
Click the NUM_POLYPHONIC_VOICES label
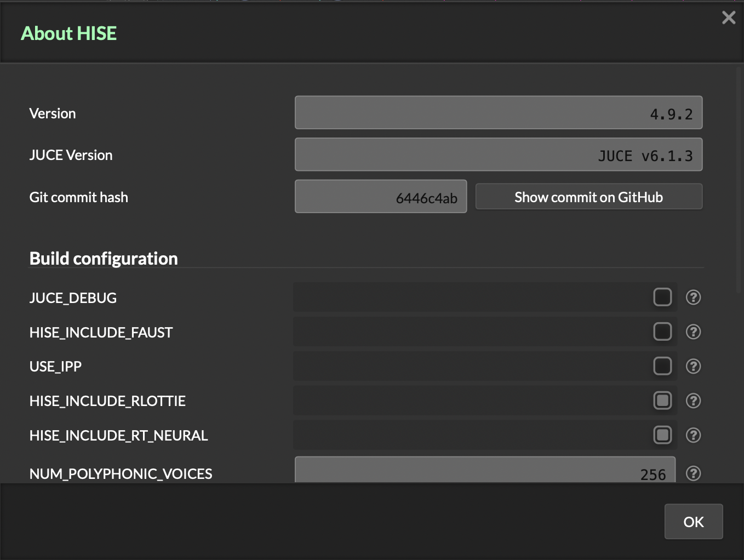[x=121, y=474]
